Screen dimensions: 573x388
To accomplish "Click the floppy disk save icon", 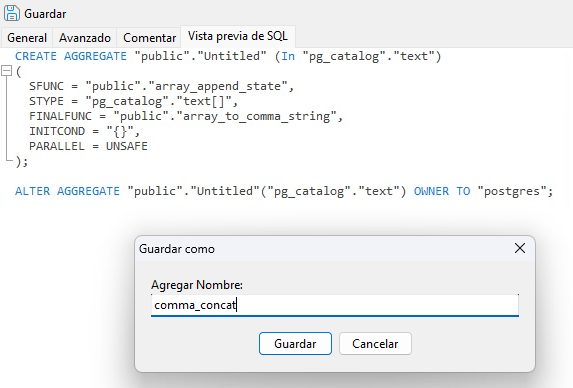I will (x=11, y=13).
